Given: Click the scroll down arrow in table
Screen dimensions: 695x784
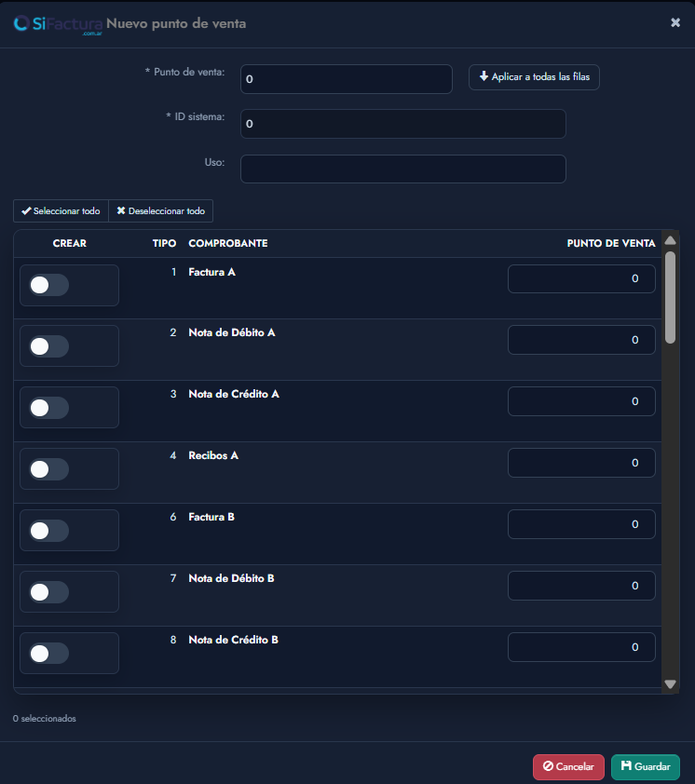Looking at the screenshot, I should click(x=670, y=683).
